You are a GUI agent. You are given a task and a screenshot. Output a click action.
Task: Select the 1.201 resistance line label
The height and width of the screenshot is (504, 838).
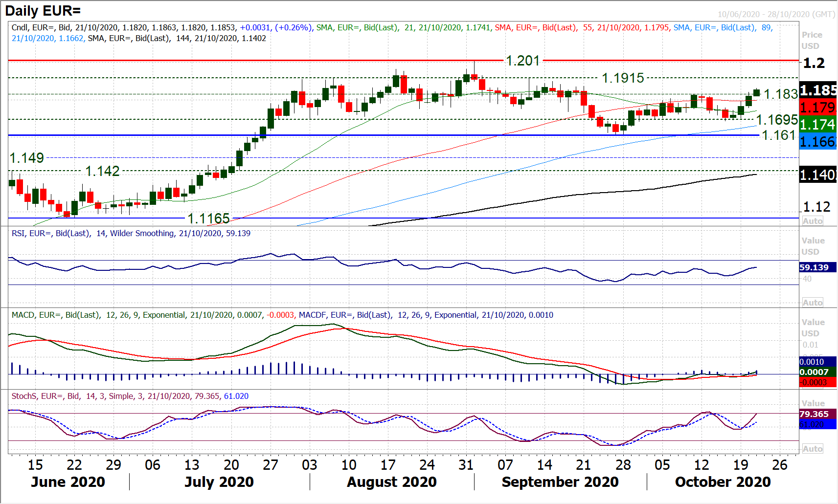coord(522,61)
